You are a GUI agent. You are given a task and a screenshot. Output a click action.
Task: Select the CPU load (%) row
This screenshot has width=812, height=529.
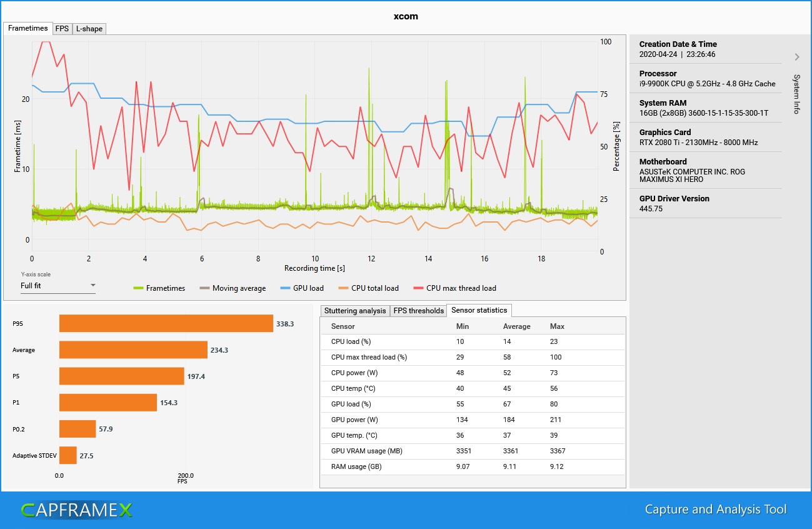[473, 341]
